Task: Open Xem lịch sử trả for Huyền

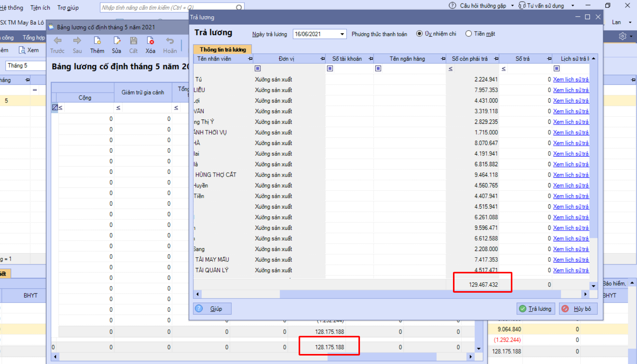Action: [571, 185]
